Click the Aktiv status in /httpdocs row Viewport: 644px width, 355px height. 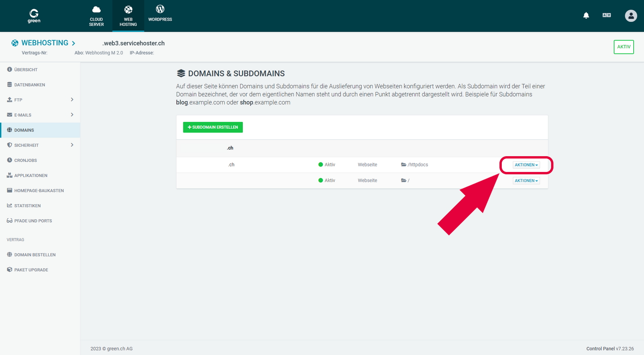point(326,165)
